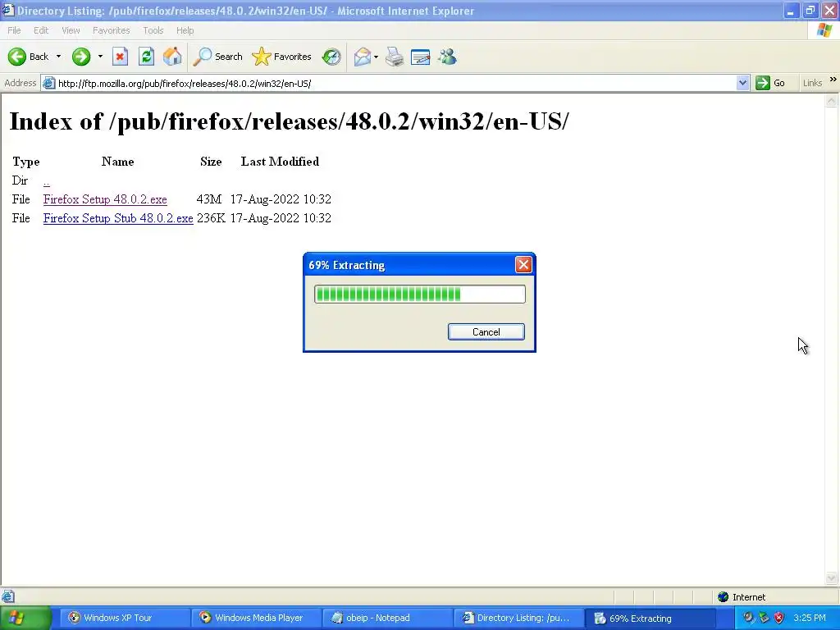This screenshot has width=840, height=630.
Task: Switch to 69% Extracting taskbar button
Action: 650,618
